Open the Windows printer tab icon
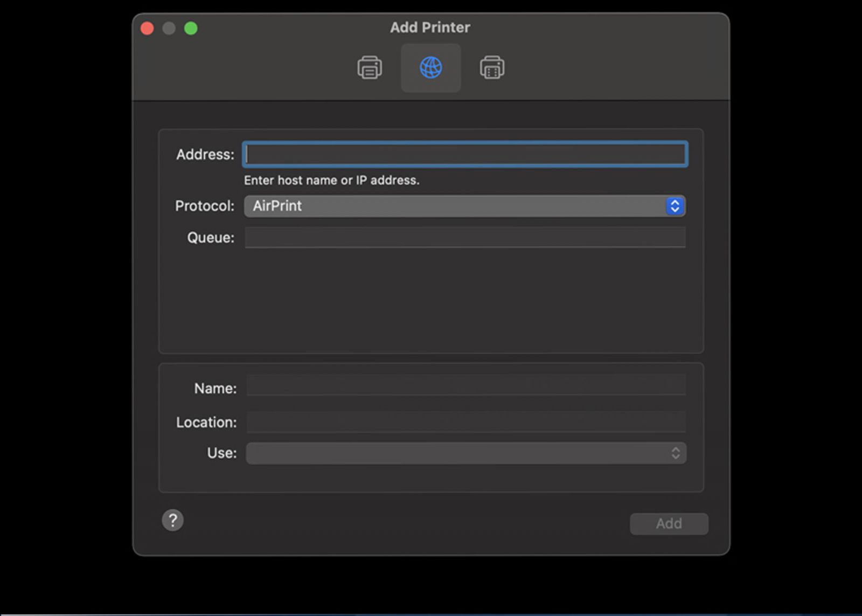The width and height of the screenshot is (862, 616). (x=492, y=68)
